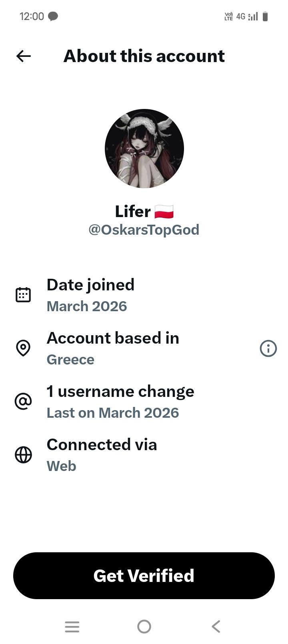Tap the back arrow icon
Viewport: 288px width, 644px height.
coord(24,56)
